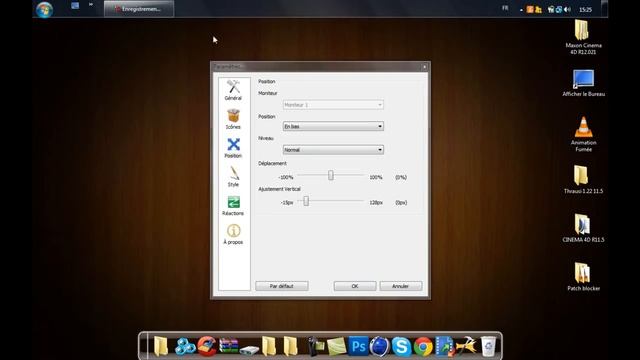Open the filmstrip video icon in dock
The image size is (640, 360).
[x=444, y=346]
